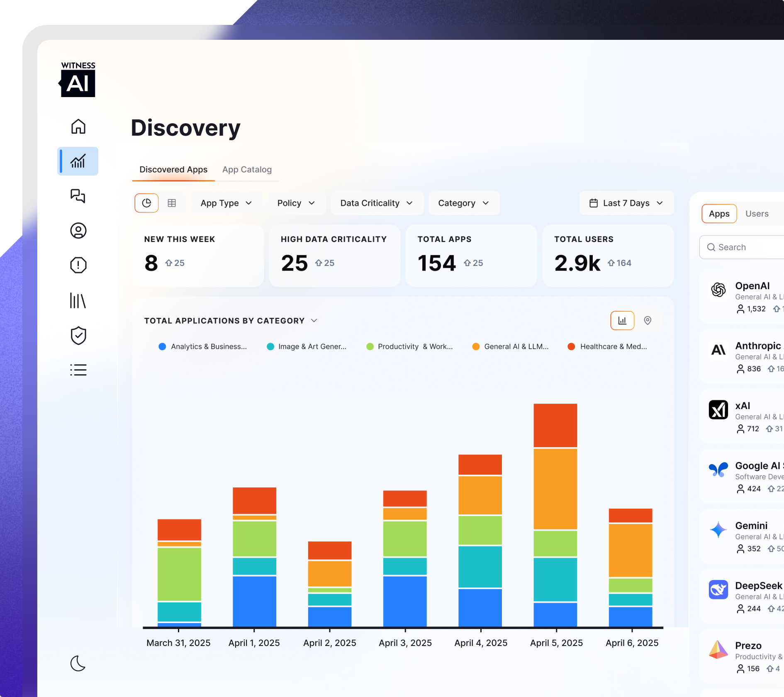Toggle General AI & LLM orange legend swatch
The width and height of the screenshot is (784, 697).
[x=476, y=346]
